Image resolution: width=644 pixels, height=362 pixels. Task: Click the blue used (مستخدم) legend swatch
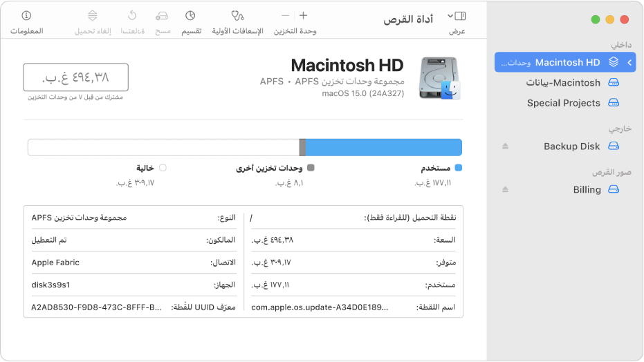coord(459,168)
